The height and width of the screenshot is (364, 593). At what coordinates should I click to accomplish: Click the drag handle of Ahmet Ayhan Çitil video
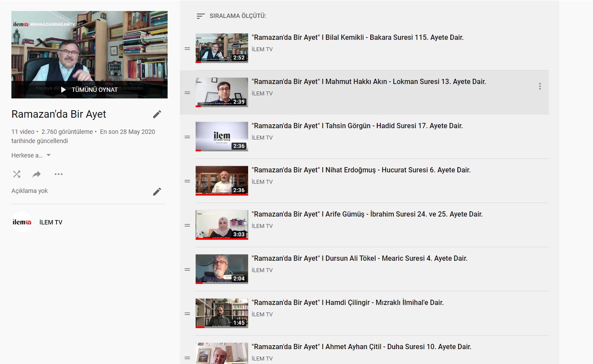pyautogui.click(x=187, y=358)
